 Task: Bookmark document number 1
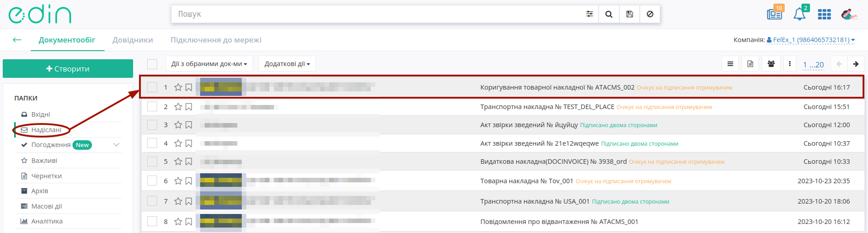189,87
